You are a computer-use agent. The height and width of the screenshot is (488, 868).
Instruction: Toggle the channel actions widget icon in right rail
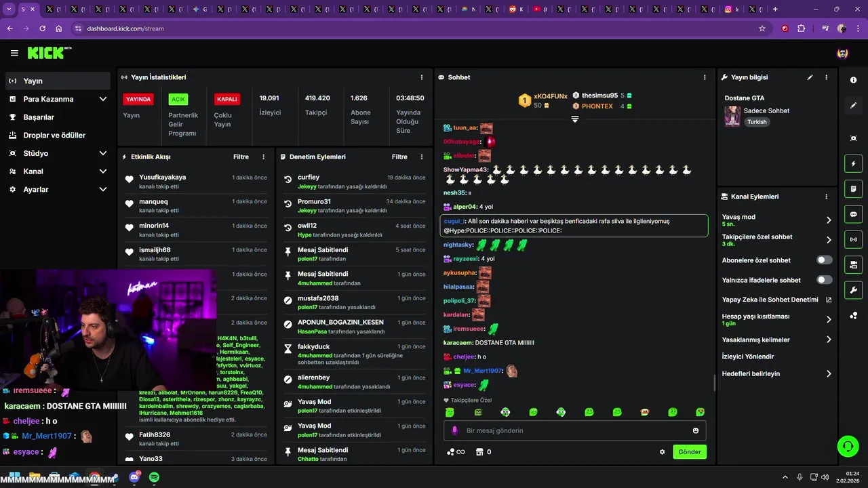(x=853, y=264)
